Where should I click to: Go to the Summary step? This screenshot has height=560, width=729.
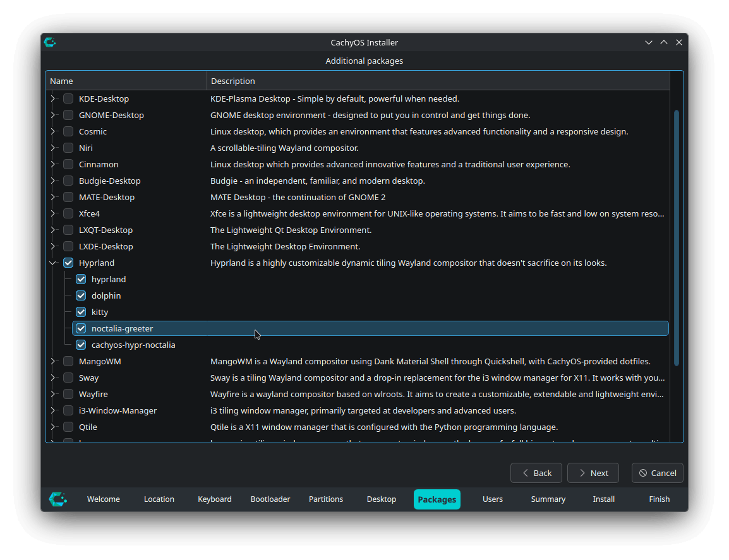[548, 499]
